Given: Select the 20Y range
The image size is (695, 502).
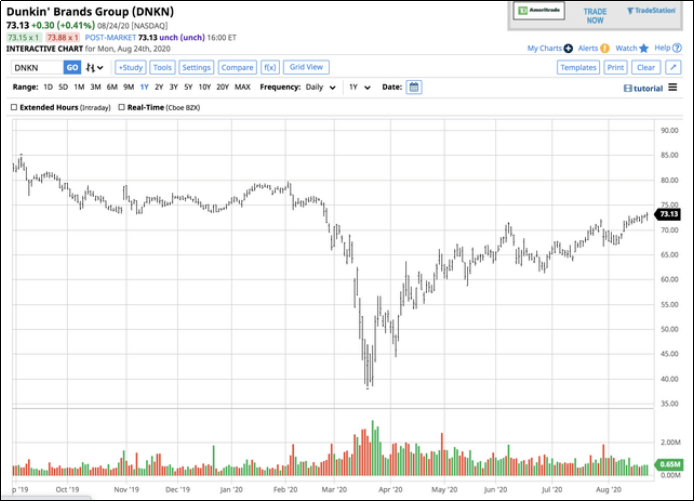Looking at the screenshot, I should 223,87.
